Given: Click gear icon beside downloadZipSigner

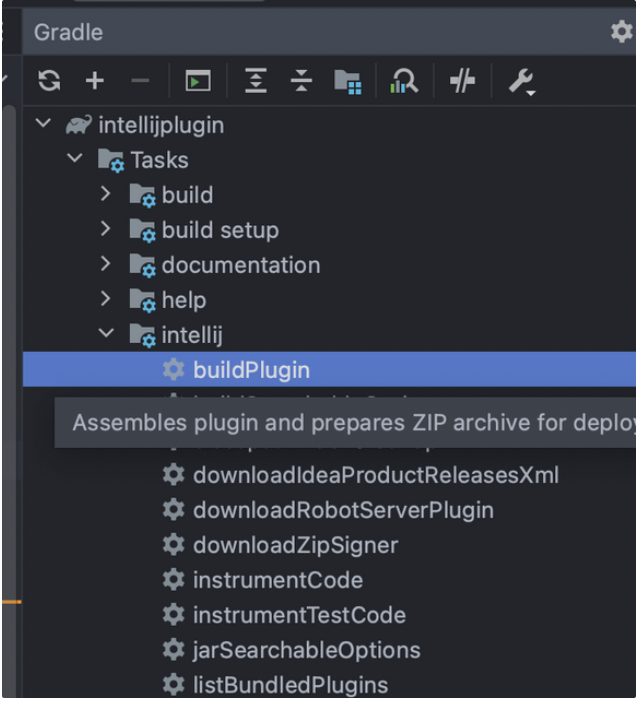Looking at the screenshot, I should 174,545.
